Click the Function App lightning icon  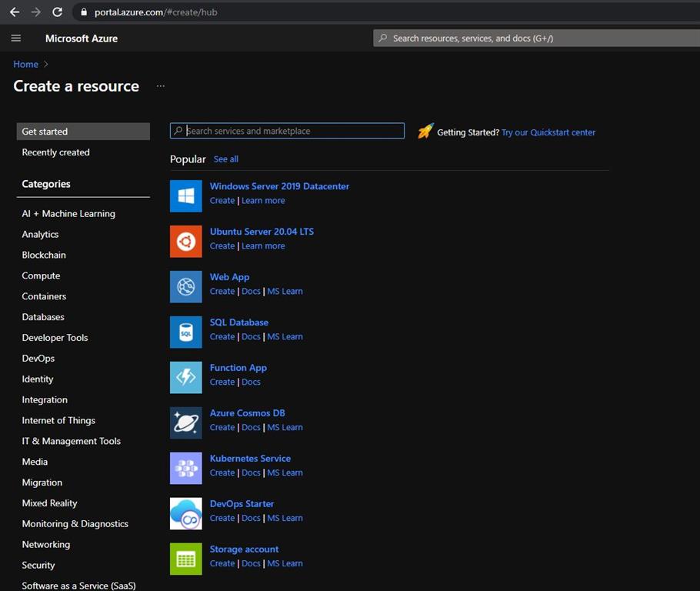pos(185,377)
